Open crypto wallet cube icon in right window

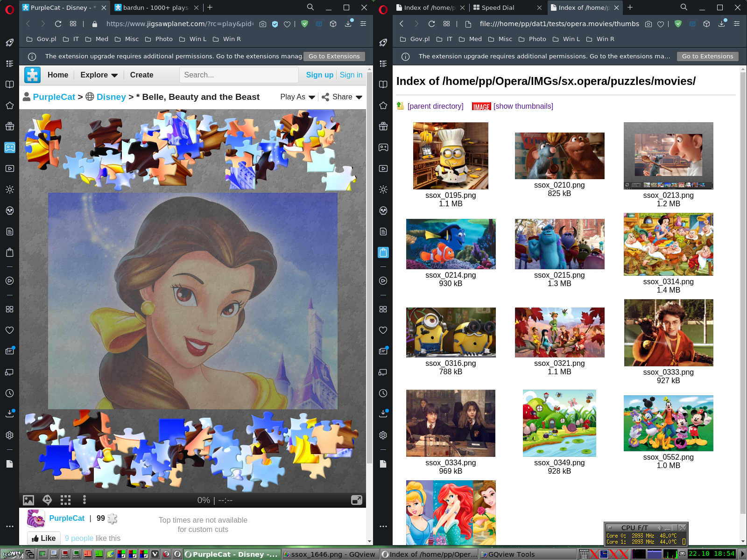pyautogui.click(x=706, y=24)
